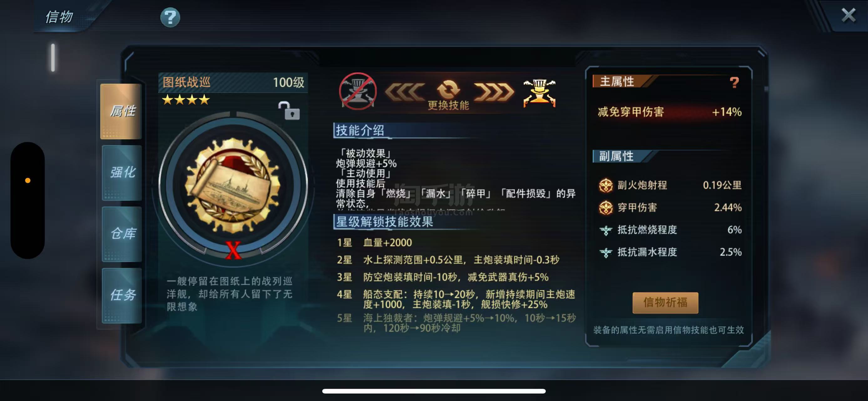Screen dimensions: 868x401
Task: Click the 抵抗漏水程度 attribute icon
Action: (605, 252)
